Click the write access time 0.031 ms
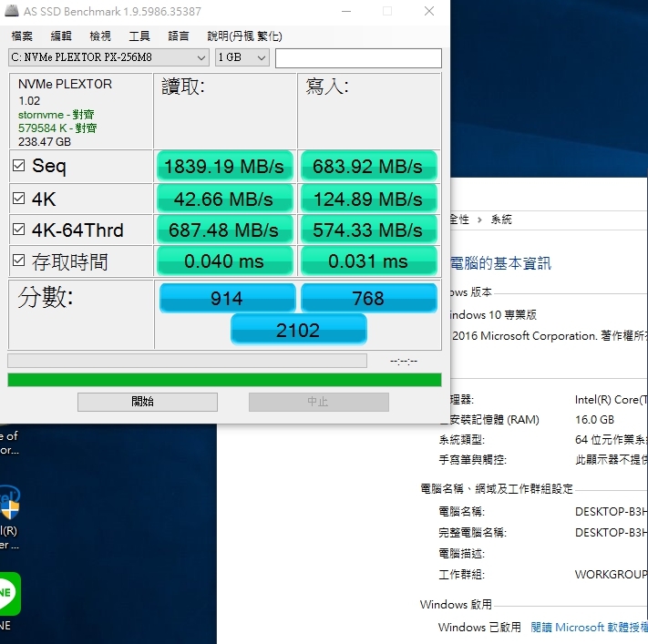 368,261
